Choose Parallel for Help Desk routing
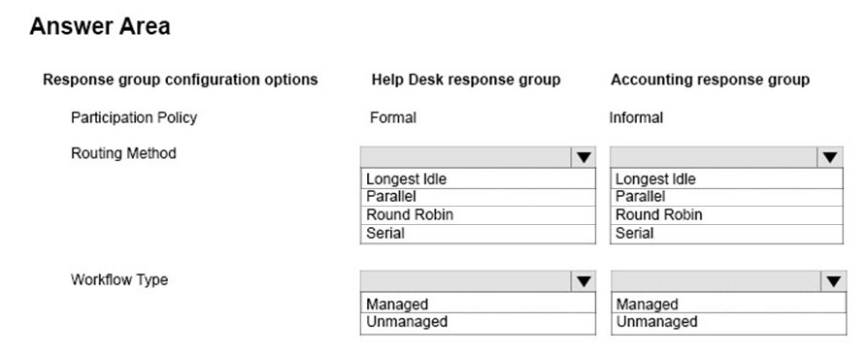Viewport: 868px width, 355px height. (478, 197)
